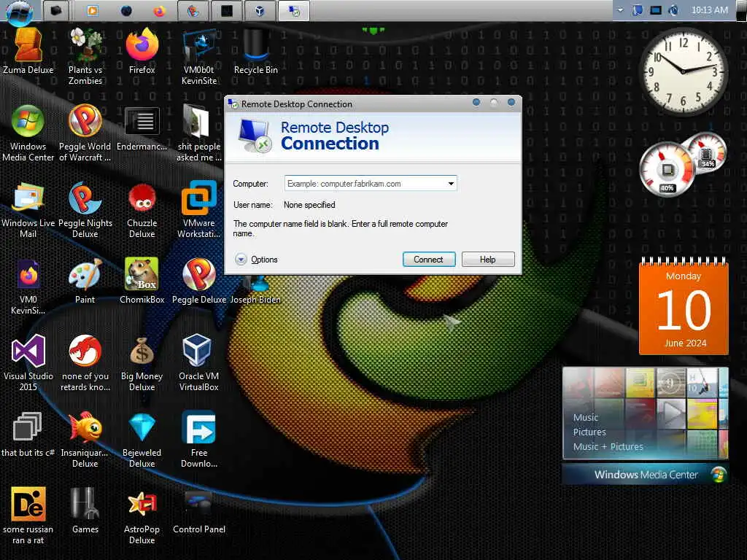Click the analog clock gadget
Image resolution: width=747 pixels, height=560 pixels.
[x=683, y=71]
